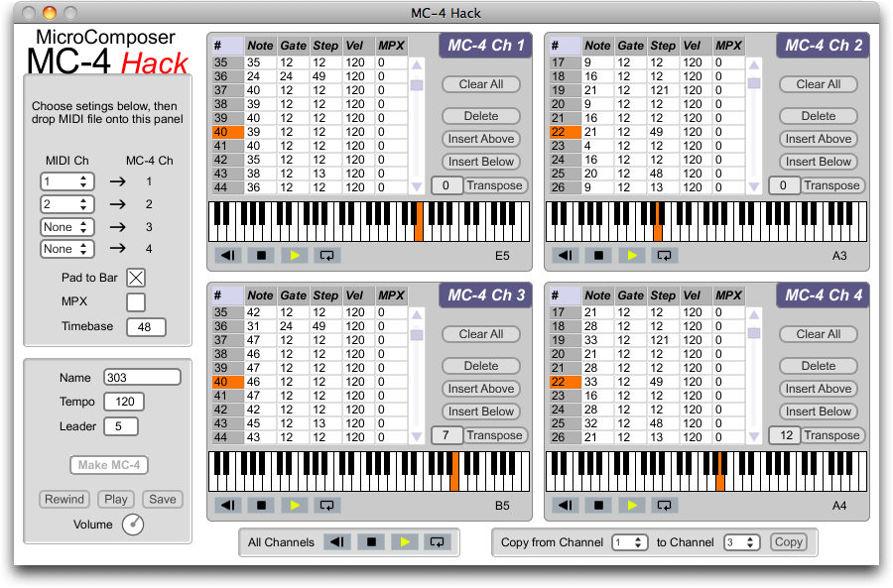Image resolution: width=893 pixels, height=588 pixels.
Task: Rewind All Channels
Action: (x=337, y=542)
